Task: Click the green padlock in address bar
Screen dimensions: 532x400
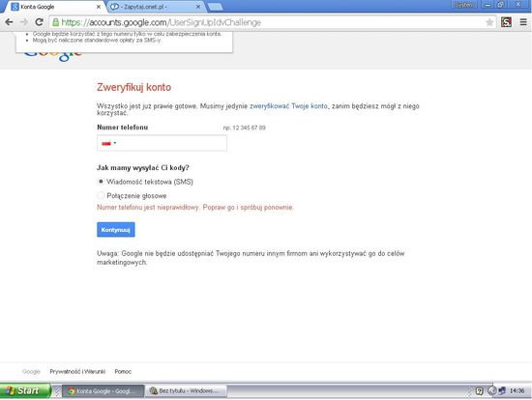Action: tap(56, 22)
